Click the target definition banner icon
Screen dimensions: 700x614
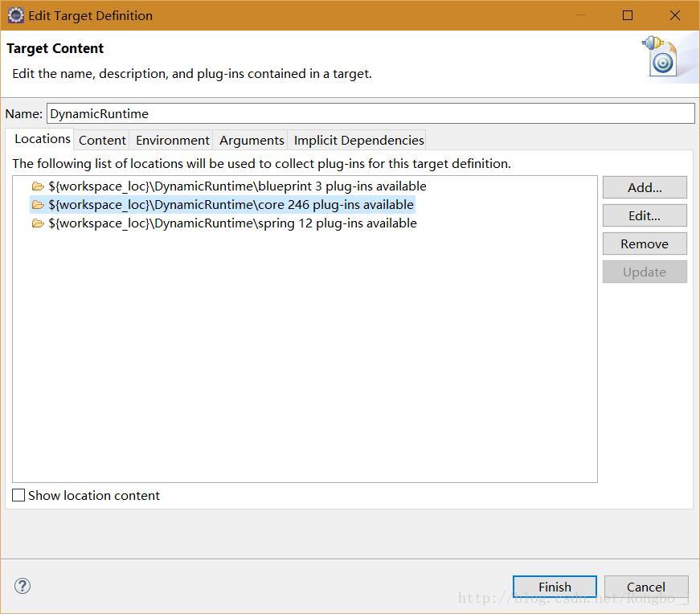click(661, 56)
